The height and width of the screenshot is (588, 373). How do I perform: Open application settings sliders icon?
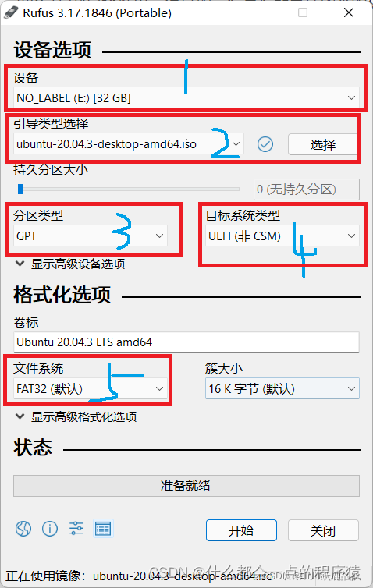(76, 529)
